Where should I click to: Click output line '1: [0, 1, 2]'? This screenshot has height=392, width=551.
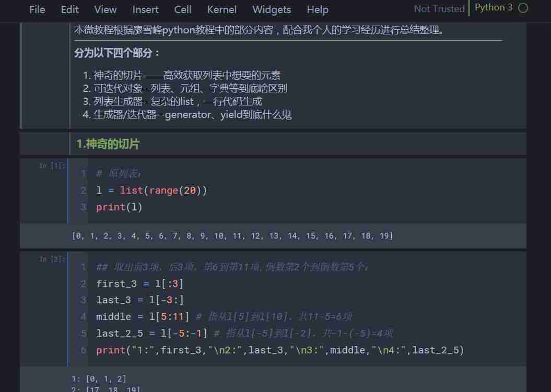[x=99, y=378]
